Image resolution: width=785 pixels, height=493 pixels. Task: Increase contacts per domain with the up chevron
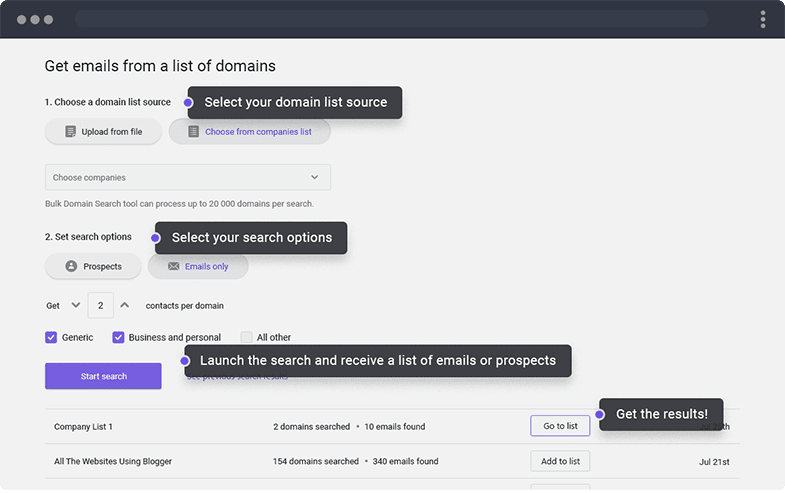(124, 305)
